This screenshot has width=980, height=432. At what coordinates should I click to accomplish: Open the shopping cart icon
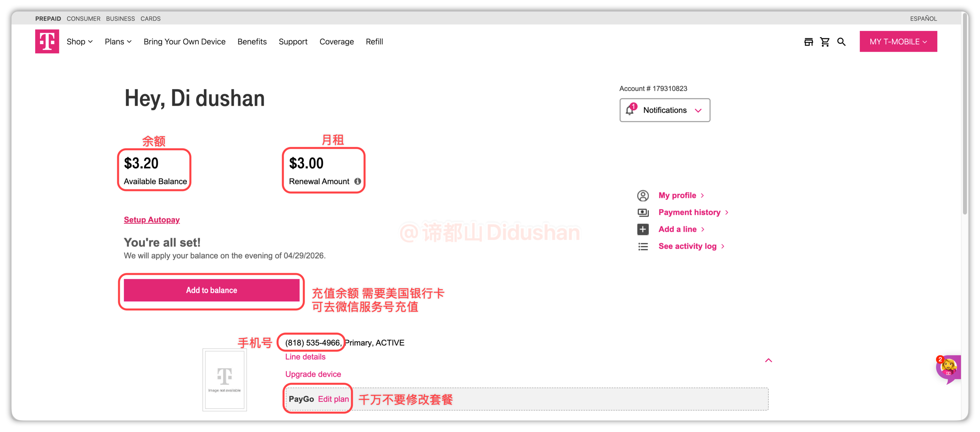(825, 42)
